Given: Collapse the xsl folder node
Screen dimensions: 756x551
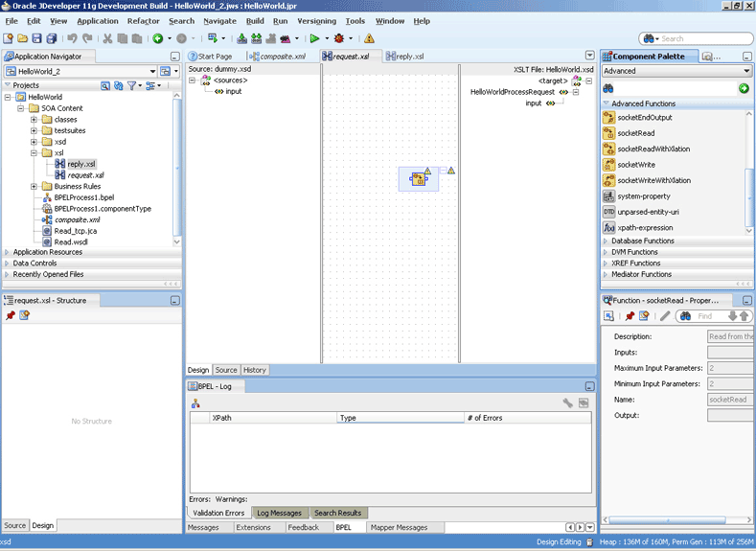Looking at the screenshot, I should 34,152.
